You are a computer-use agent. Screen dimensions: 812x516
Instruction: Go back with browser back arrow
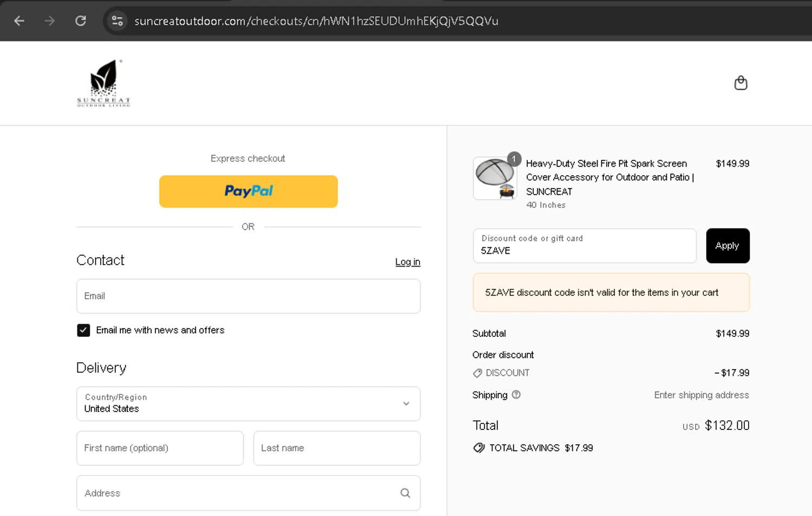(x=19, y=21)
